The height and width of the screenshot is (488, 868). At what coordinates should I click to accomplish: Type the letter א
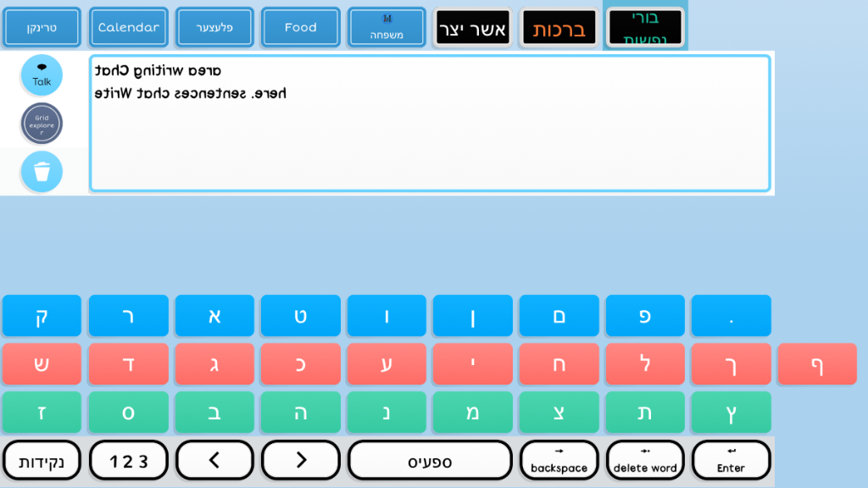point(214,316)
